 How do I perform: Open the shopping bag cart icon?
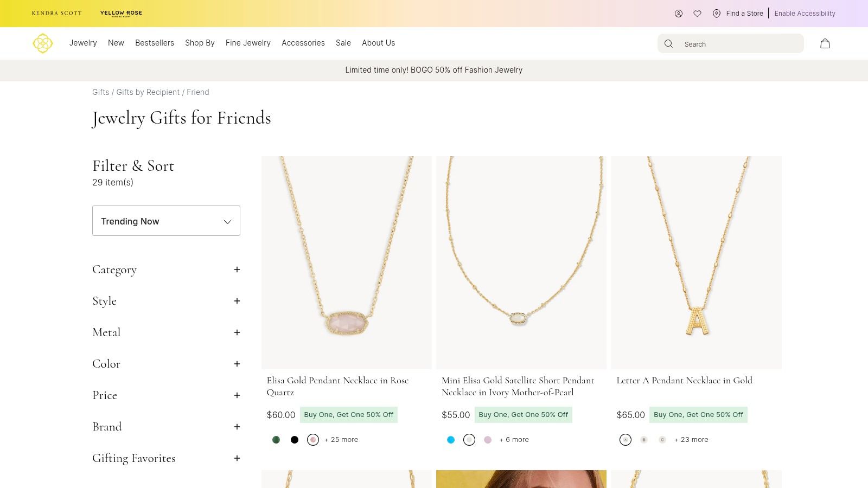coord(825,43)
